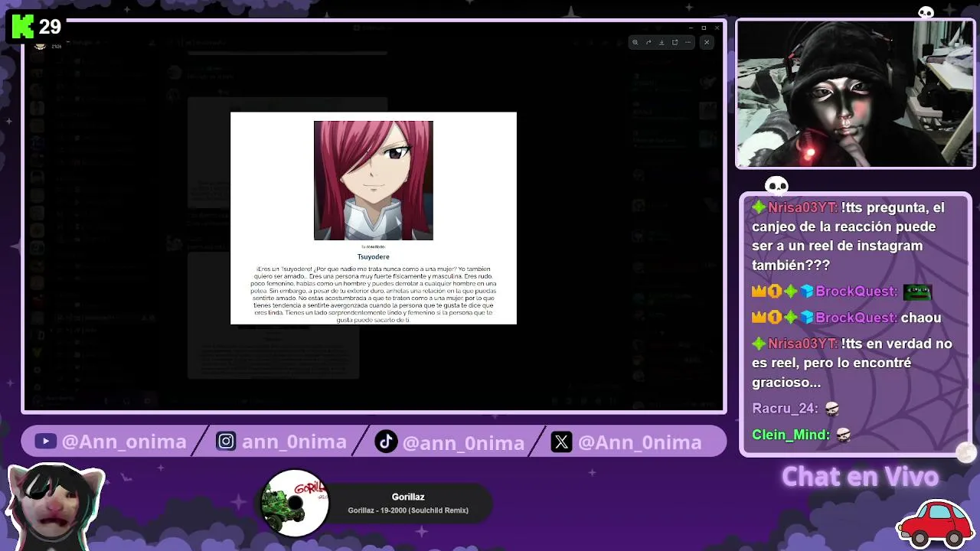This screenshot has height=551, width=980.
Task: Click the message 'en verdad no es reel'
Action: [x=852, y=363]
